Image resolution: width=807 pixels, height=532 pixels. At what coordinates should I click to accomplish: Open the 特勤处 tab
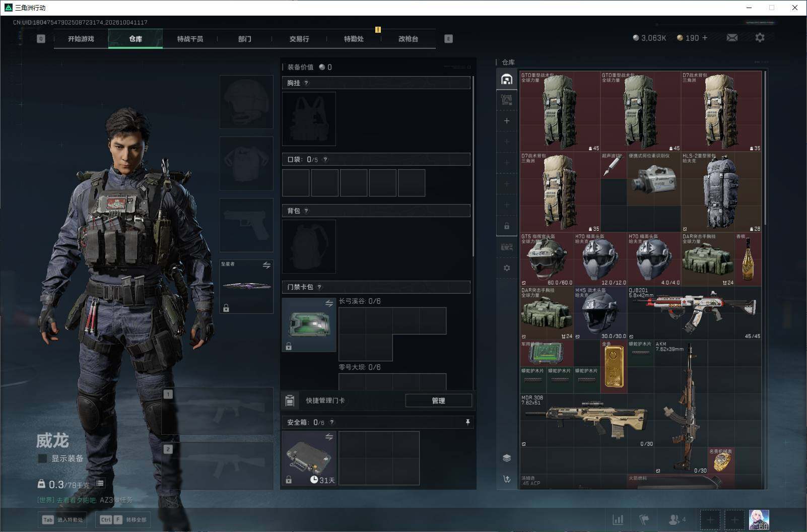(x=354, y=39)
